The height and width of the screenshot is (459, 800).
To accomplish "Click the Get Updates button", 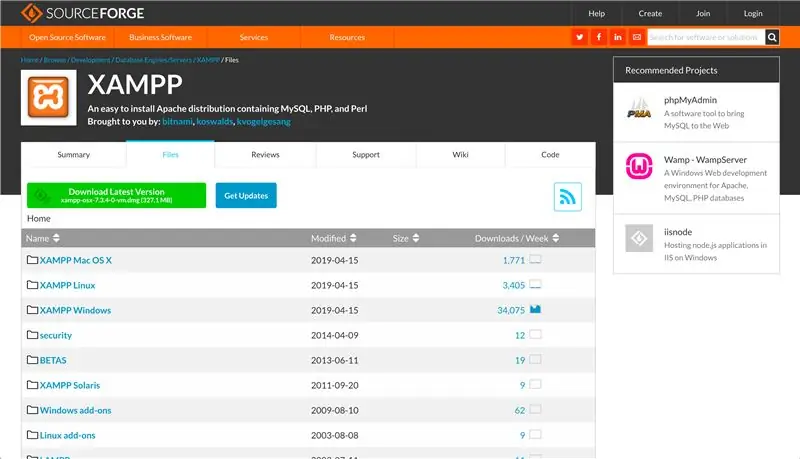I will click(246, 195).
